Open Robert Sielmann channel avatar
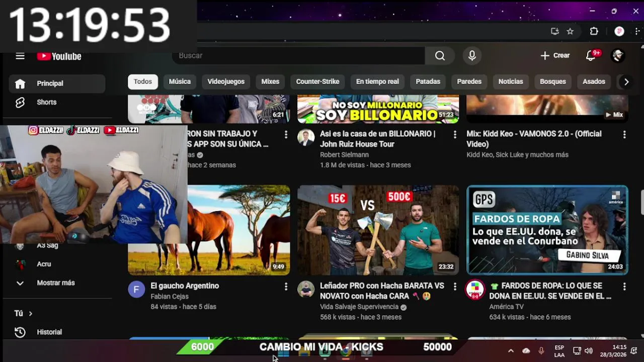The width and height of the screenshot is (644, 362). pyautogui.click(x=306, y=138)
